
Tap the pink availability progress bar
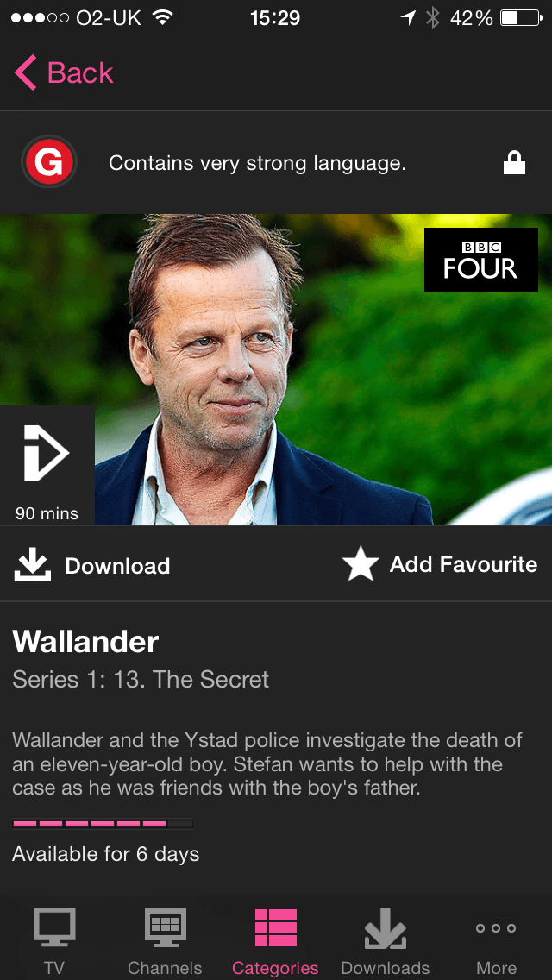(103, 824)
